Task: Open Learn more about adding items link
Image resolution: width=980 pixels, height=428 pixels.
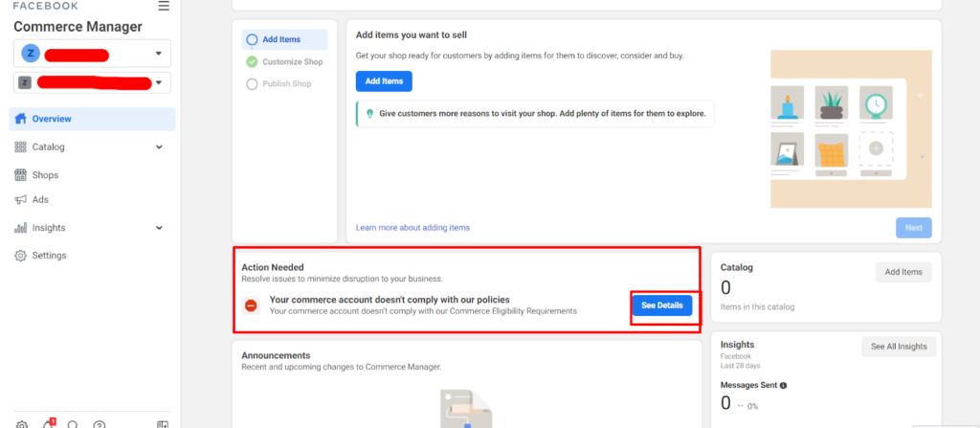Action: [x=412, y=227]
